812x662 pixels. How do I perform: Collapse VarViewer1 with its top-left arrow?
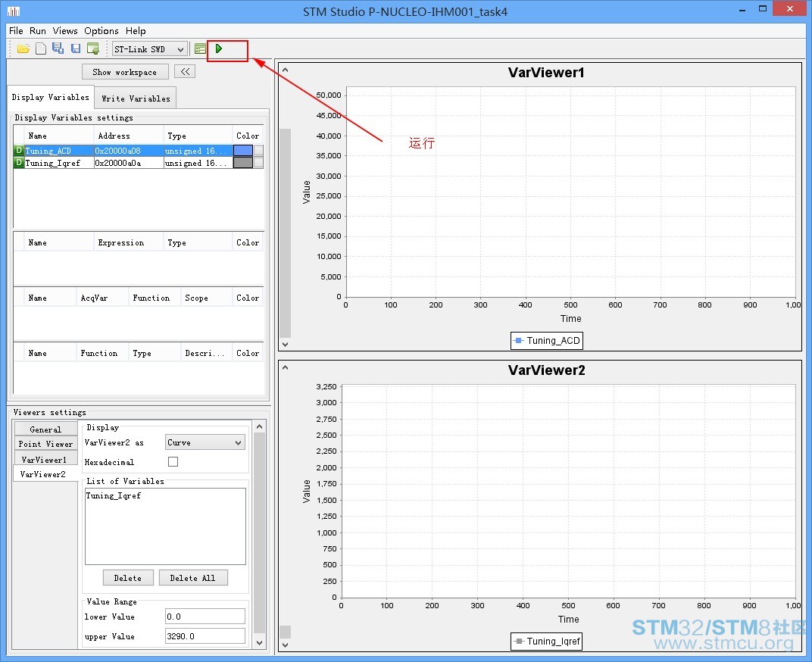pyautogui.click(x=285, y=70)
